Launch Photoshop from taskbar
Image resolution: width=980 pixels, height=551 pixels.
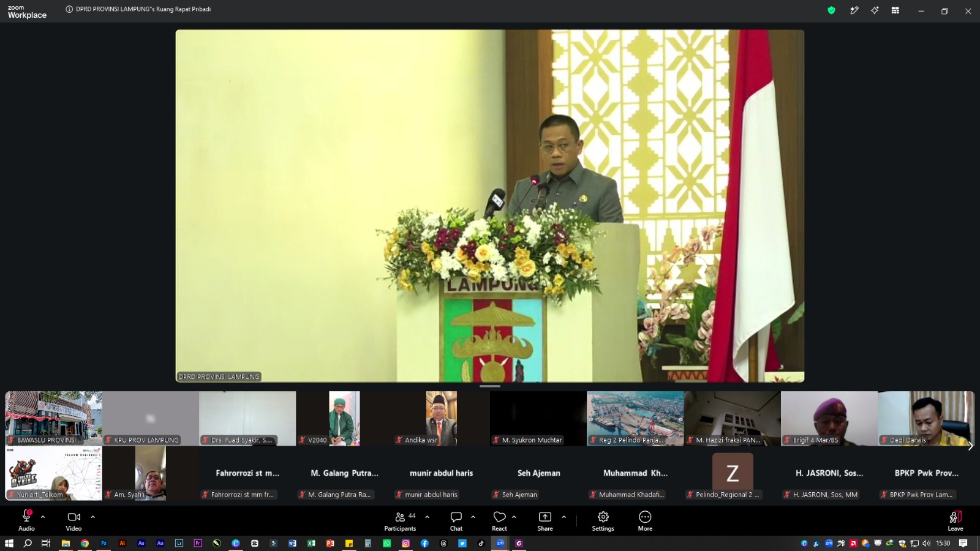click(104, 543)
